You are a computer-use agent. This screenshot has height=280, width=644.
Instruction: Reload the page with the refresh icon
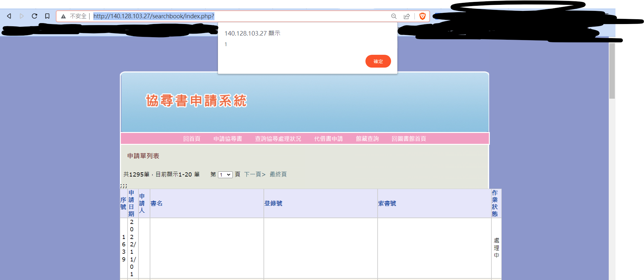click(x=35, y=16)
